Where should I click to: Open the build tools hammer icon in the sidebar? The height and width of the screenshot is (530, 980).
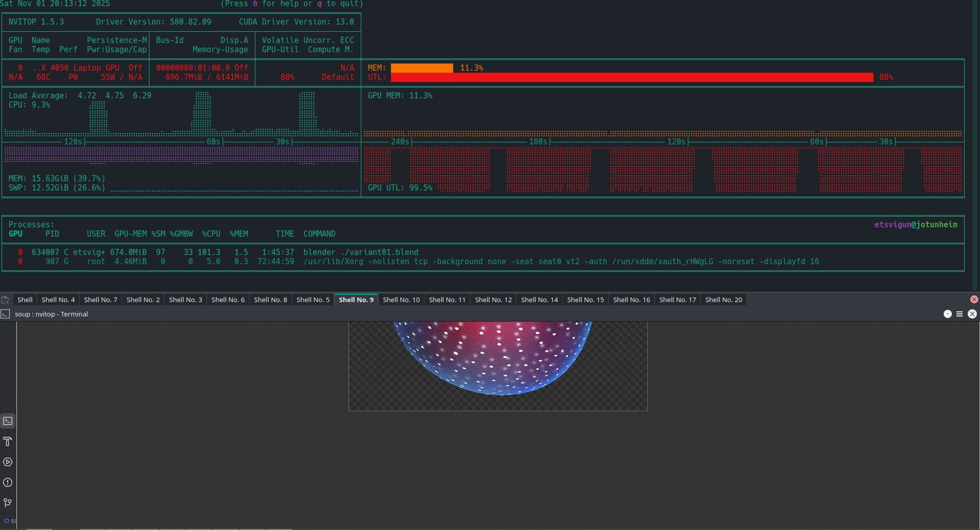(7, 441)
